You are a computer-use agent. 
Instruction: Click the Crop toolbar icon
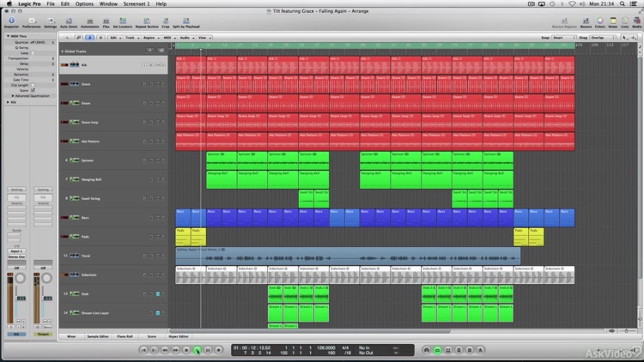(166, 22)
